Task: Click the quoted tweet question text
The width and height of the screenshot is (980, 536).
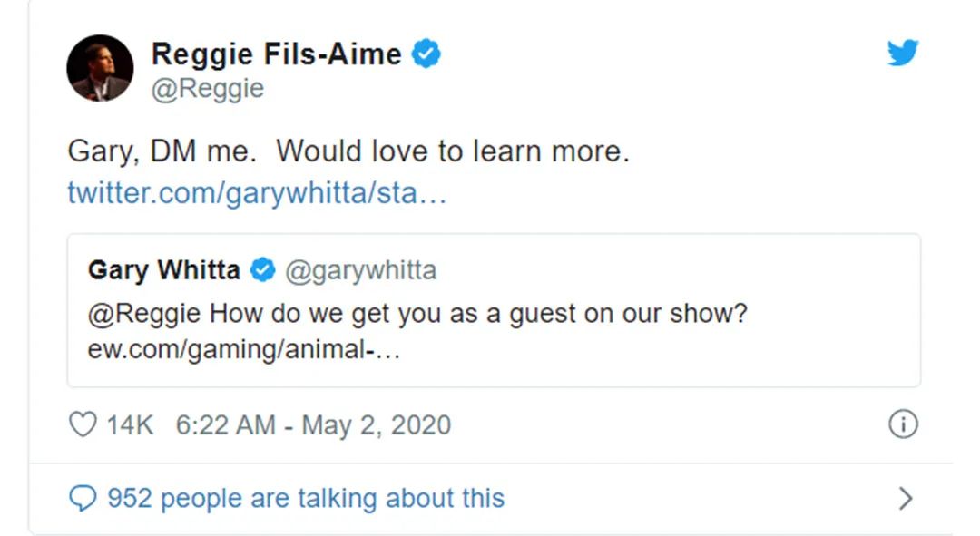Action: (x=478, y=316)
